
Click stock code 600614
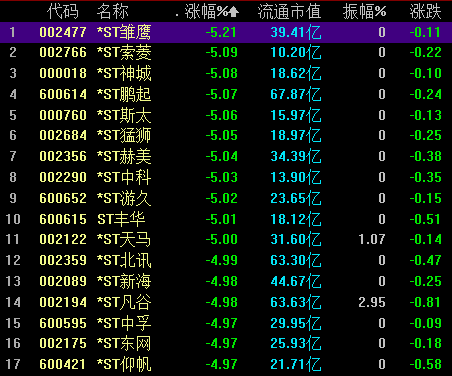(x=63, y=94)
